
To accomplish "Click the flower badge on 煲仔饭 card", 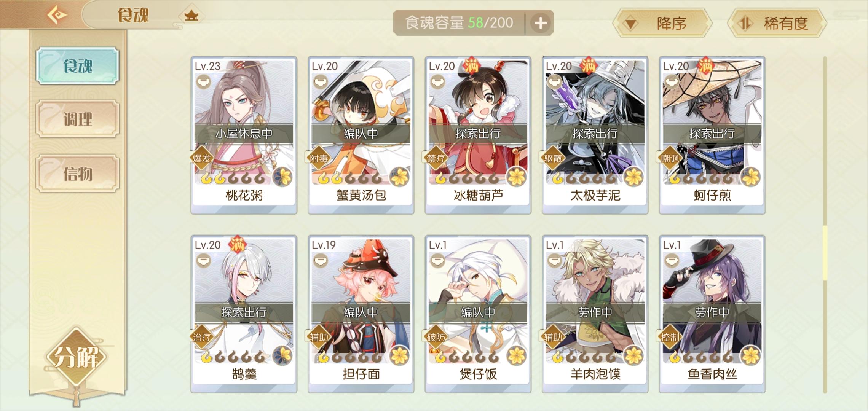I will pyautogui.click(x=517, y=356).
